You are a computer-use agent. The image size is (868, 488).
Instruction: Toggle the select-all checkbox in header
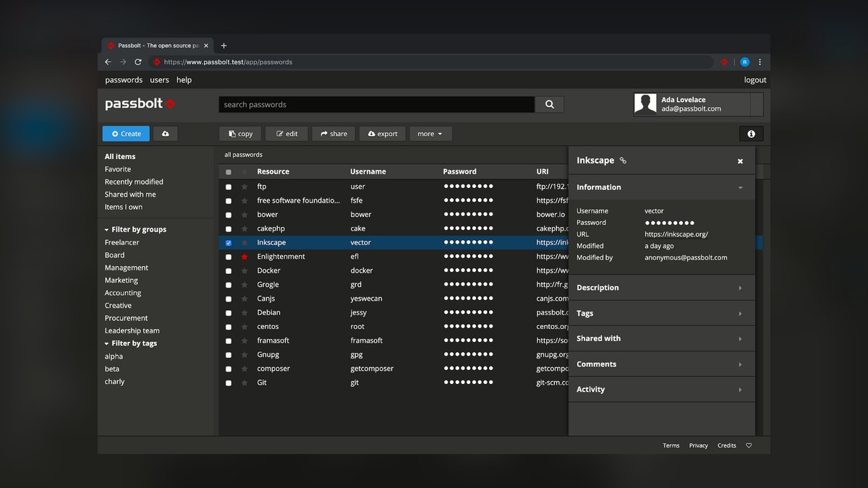click(229, 172)
